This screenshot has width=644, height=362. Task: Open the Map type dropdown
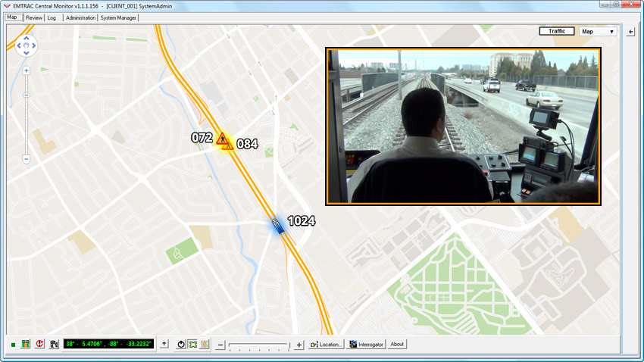coord(598,32)
